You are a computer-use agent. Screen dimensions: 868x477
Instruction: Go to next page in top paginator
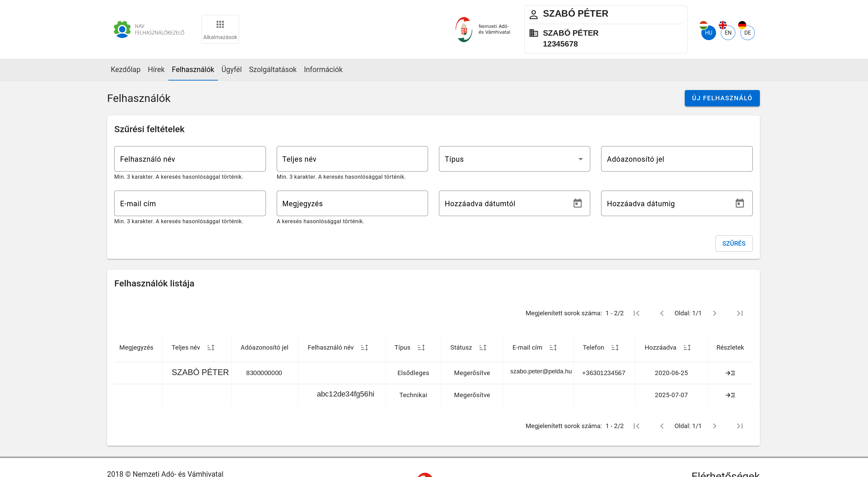coord(715,313)
